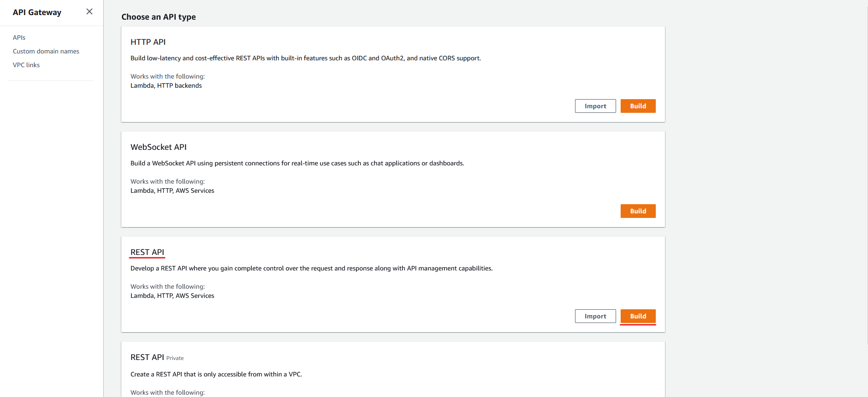Click the 'API Gateway' sidebar title

[37, 12]
